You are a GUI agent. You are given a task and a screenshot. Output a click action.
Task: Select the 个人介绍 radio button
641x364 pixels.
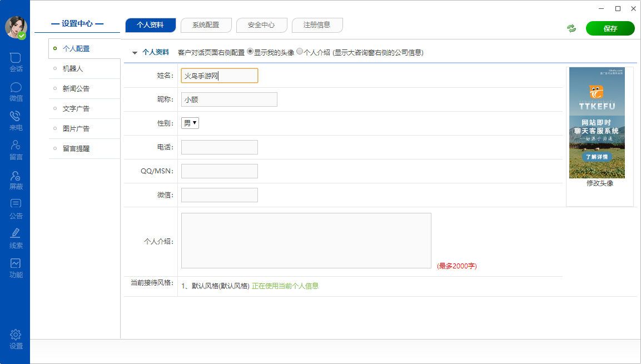coord(300,52)
